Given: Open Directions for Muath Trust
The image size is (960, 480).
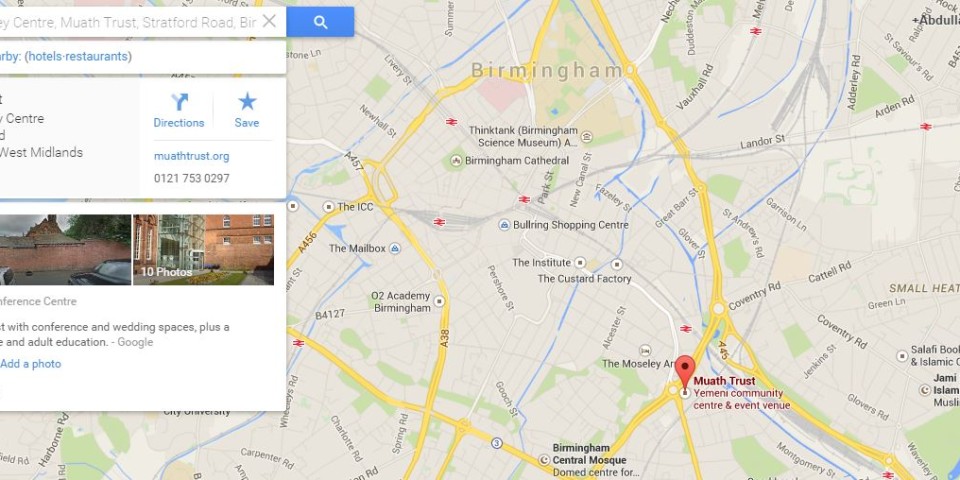Looking at the screenshot, I should click(x=179, y=111).
